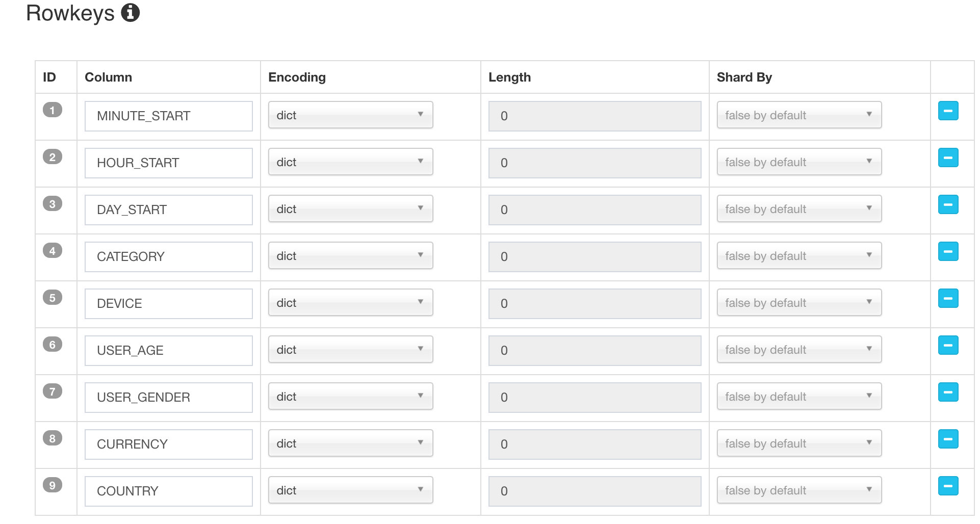Click the DAY_START column name field
The height and width of the screenshot is (524, 980).
pos(168,210)
